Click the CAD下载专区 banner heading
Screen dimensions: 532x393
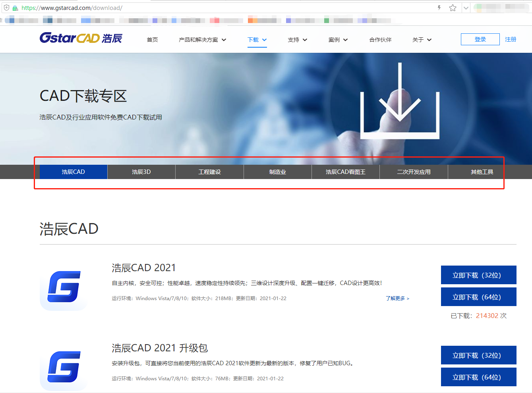(x=83, y=96)
